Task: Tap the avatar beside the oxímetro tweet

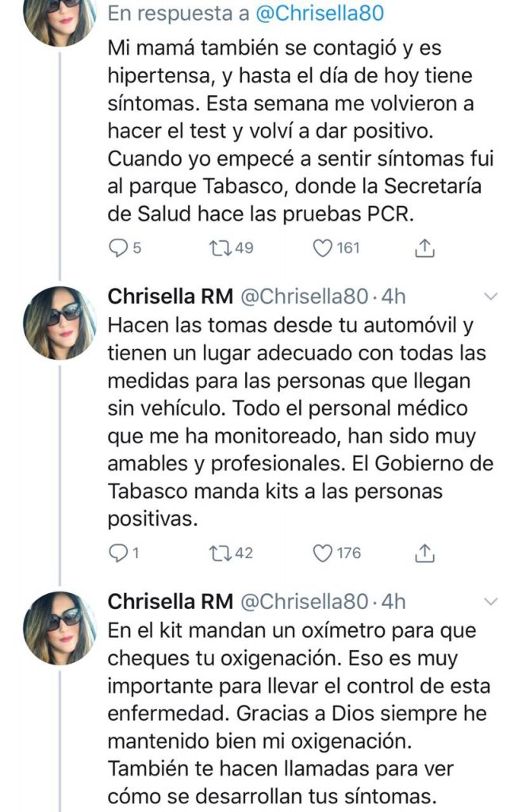Action: (61, 627)
